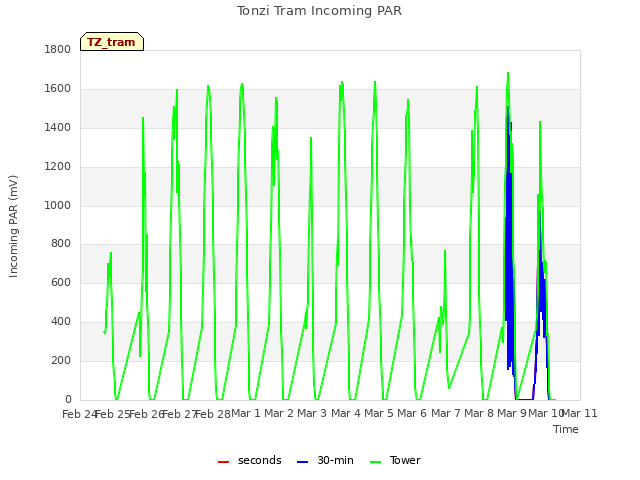The width and height of the screenshot is (640, 480).
Task: Click the blue 30-min legend swatch
Action: 302,462
